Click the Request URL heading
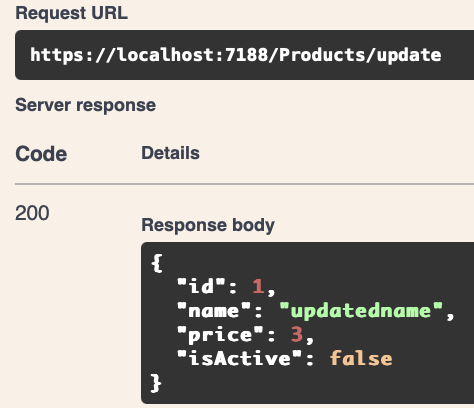 click(x=71, y=13)
